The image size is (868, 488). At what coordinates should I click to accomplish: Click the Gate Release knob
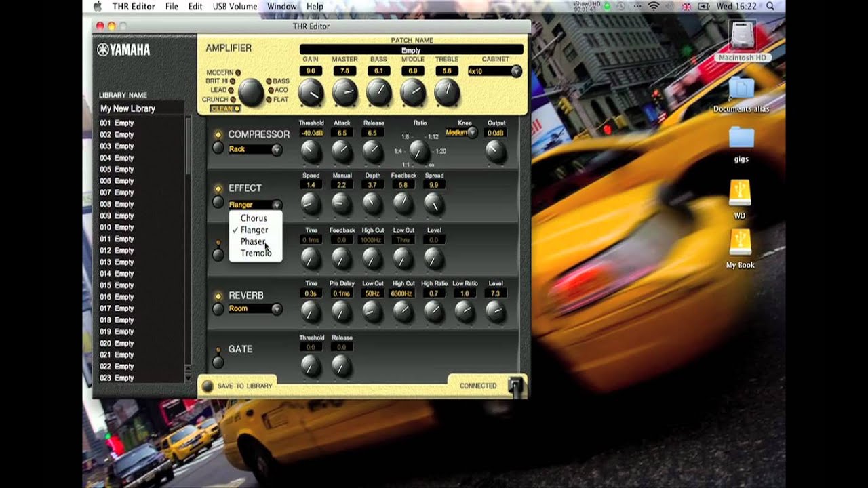click(x=342, y=365)
